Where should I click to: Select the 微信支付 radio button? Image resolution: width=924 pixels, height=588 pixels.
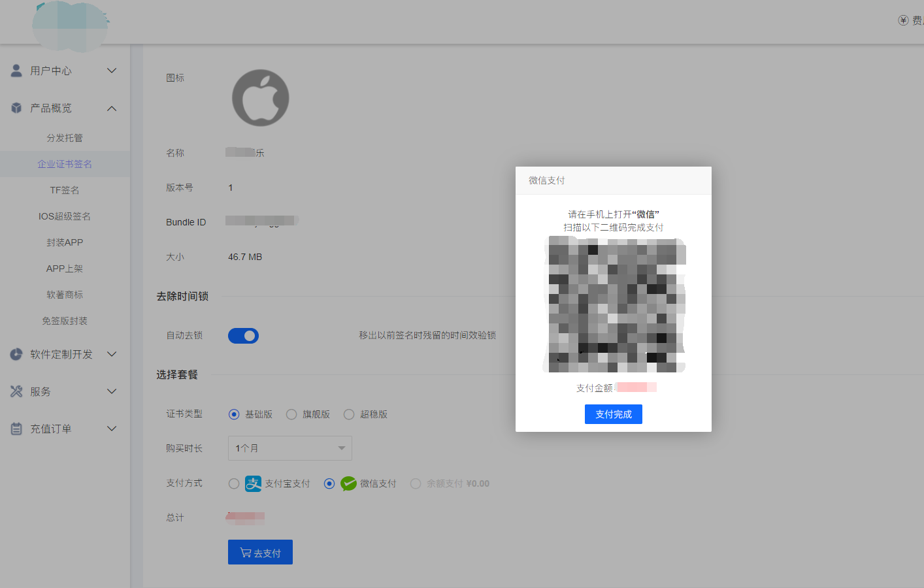(329, 483)
